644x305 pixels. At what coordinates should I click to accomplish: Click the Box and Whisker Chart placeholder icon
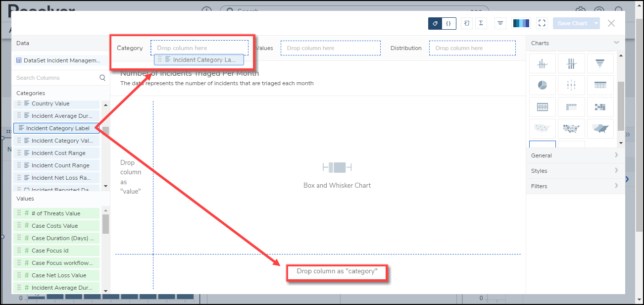click(x=337, y=167)
